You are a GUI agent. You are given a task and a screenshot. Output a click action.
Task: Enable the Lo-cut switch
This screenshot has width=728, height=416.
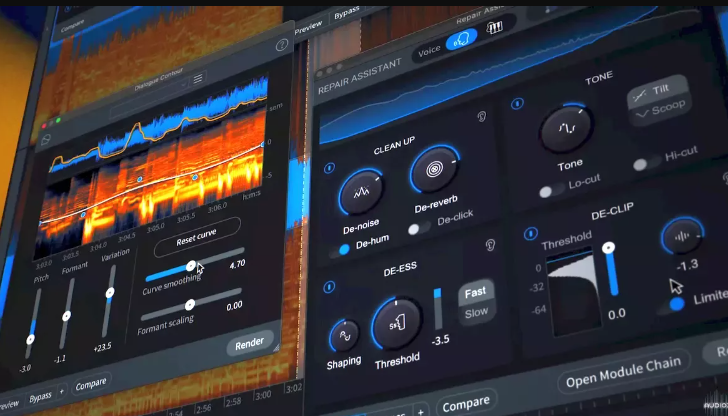click(552, 190)
